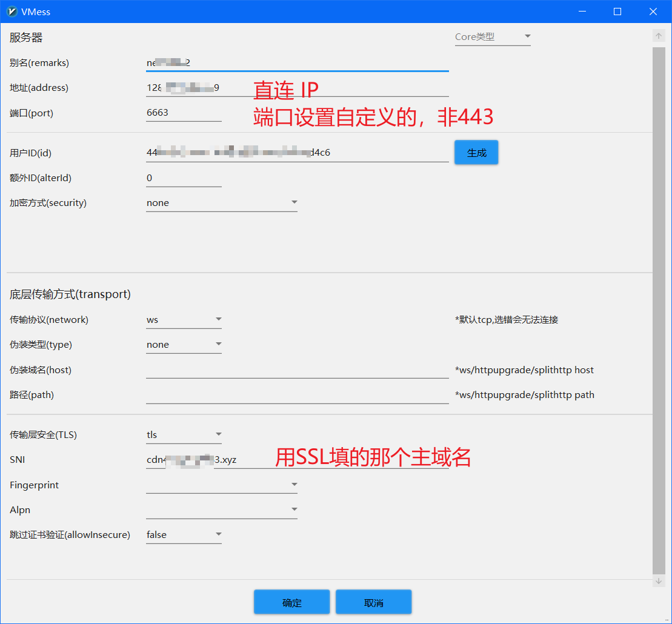Click the 额外ID(alterId) input field
This screenshot has height=624, width=672.
point(184,178)
